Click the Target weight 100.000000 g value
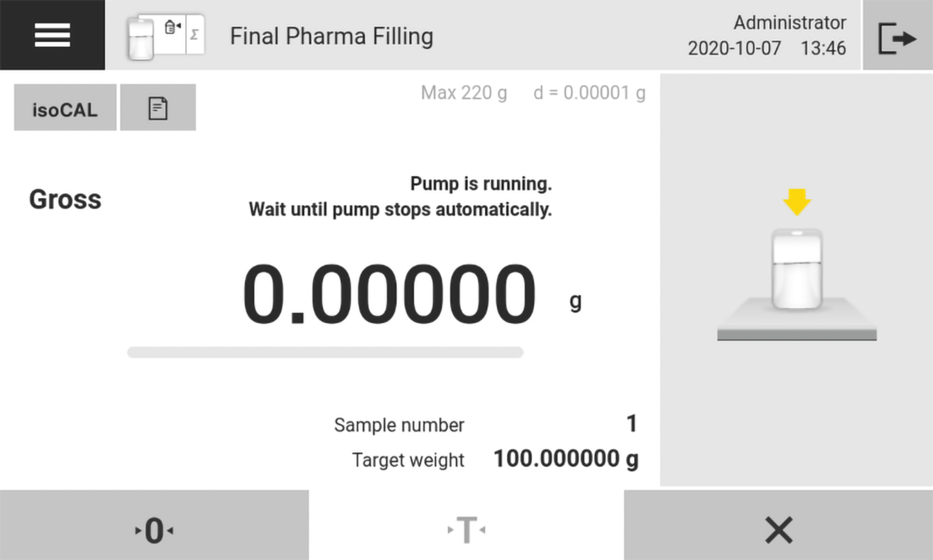Screen dimensions: 933x560 click(x=565, y=459)
